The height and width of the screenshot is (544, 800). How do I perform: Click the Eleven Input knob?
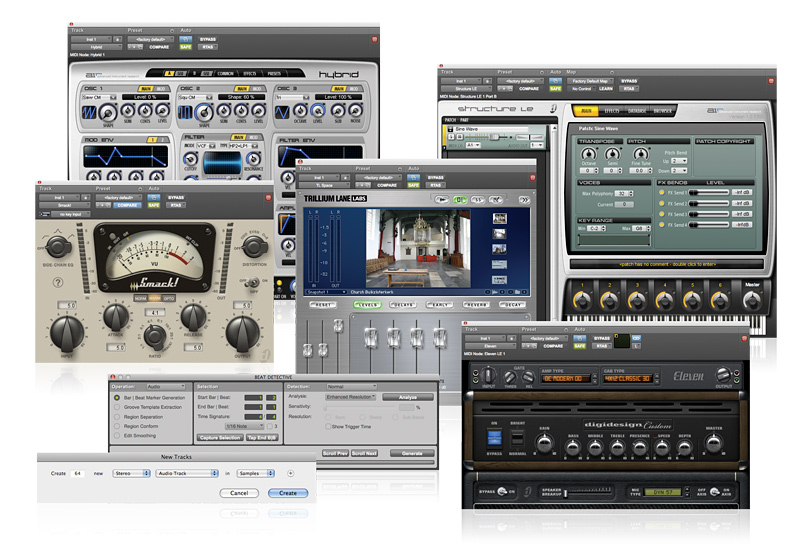pyautogui.click(x=488, y=376)
